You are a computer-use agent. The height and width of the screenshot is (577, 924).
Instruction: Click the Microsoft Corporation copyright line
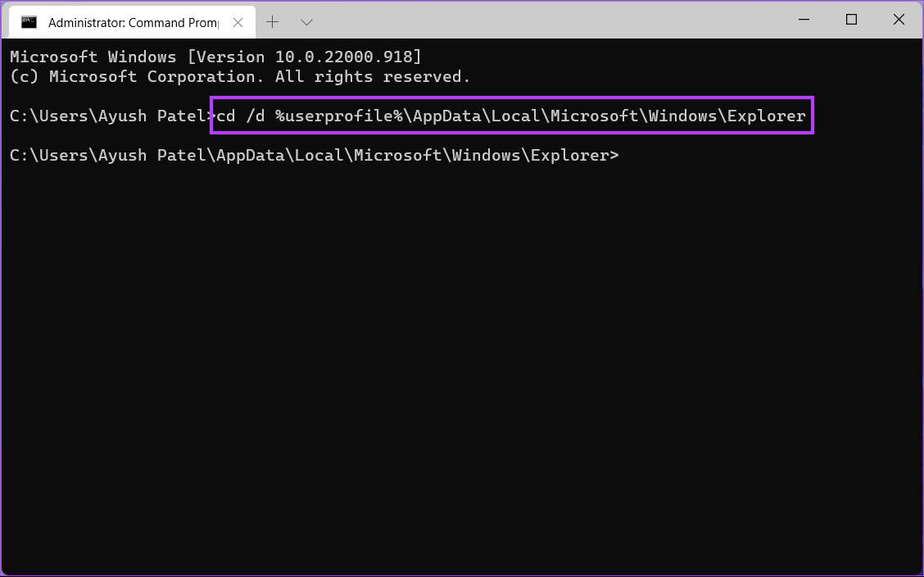tap(240, 77)
